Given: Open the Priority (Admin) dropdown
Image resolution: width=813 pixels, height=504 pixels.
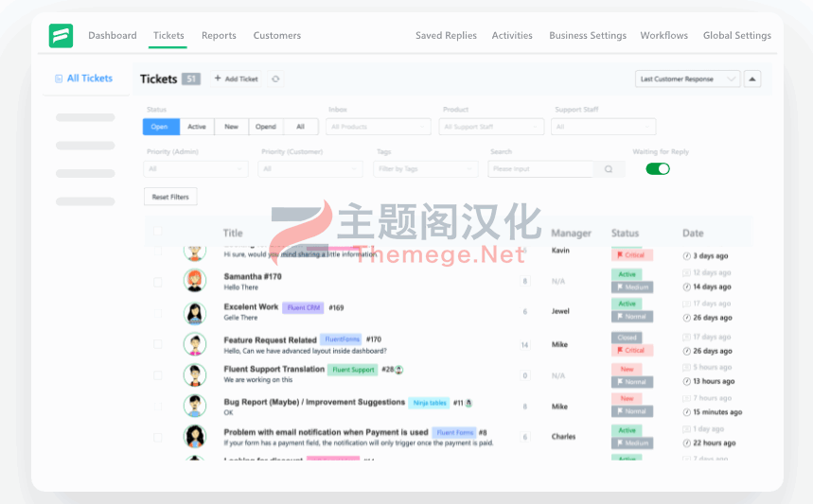Looking at the screenshot, I should coord(196,169).
